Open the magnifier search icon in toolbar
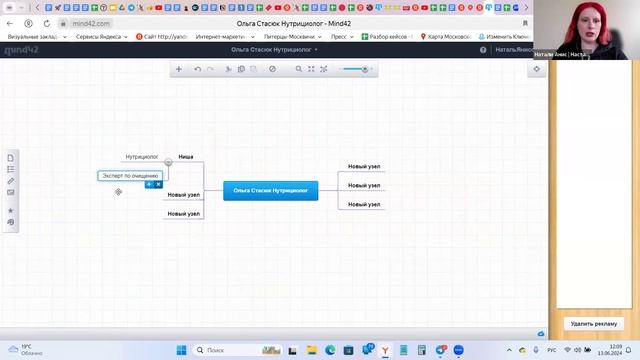The height and width of the screenshot is (360, 640). (299, 69)
